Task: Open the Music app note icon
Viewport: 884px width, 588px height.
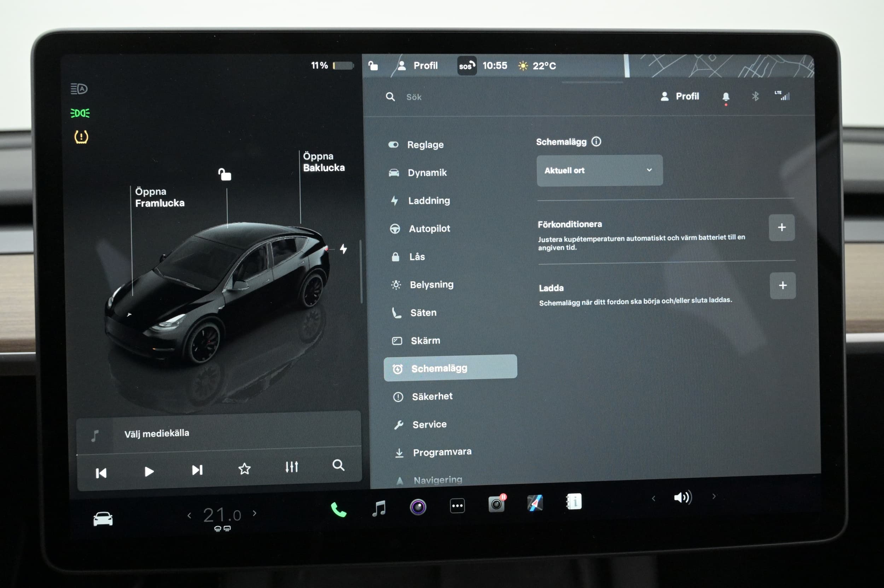Action: 379,508
